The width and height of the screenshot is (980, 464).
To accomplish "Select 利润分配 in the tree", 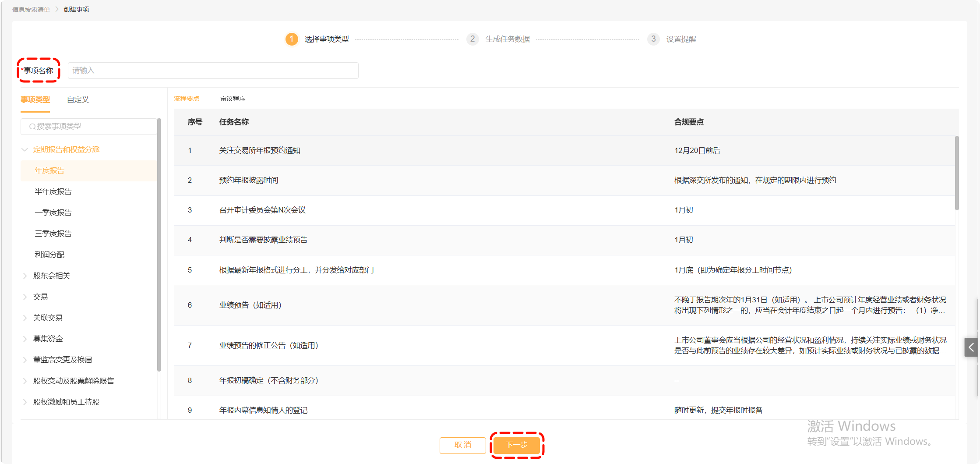I will point(49,255).
